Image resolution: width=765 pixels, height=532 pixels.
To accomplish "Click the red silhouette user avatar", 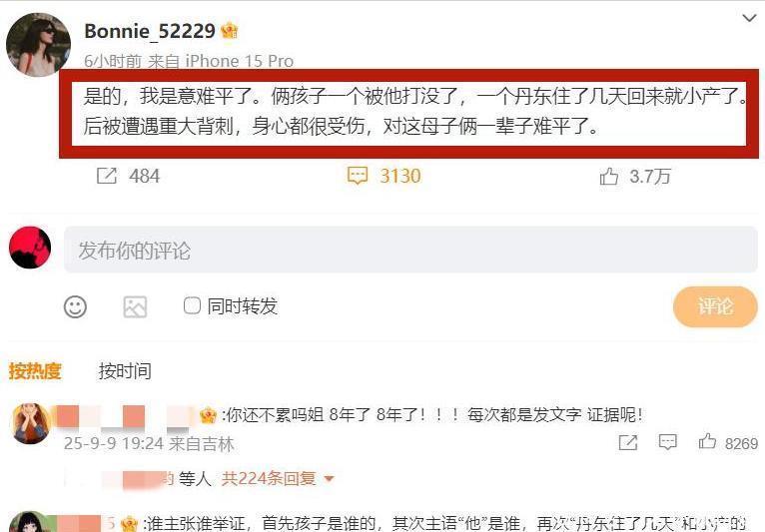I will click(x=30, y=248).
